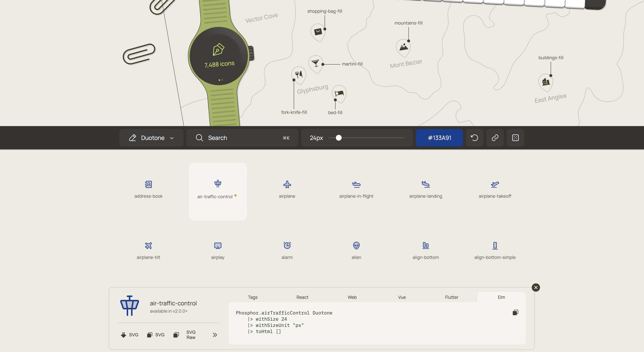Copy deep link with chain icon
The width and height of the screenshot is (644, 352).
tap(495, 138)
